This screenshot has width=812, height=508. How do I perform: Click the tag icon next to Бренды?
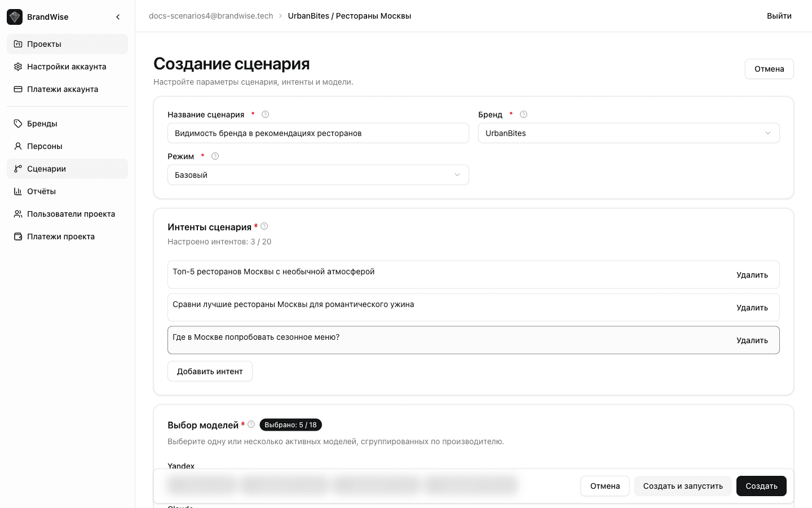coord(17,123)
